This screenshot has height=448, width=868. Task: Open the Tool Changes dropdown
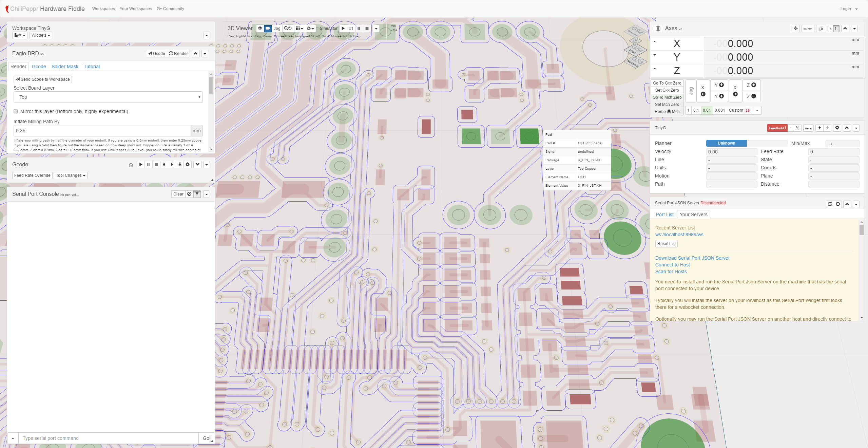point(71,175)
